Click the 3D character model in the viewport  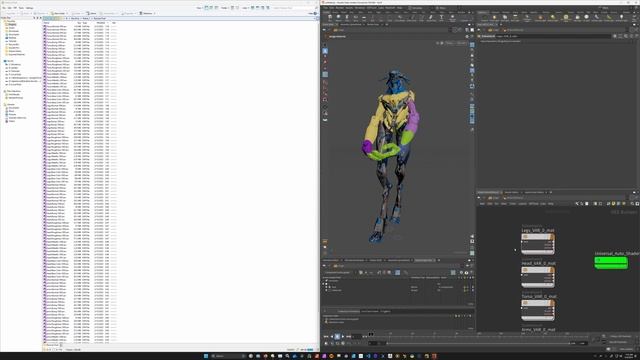(x=391, y=155)
